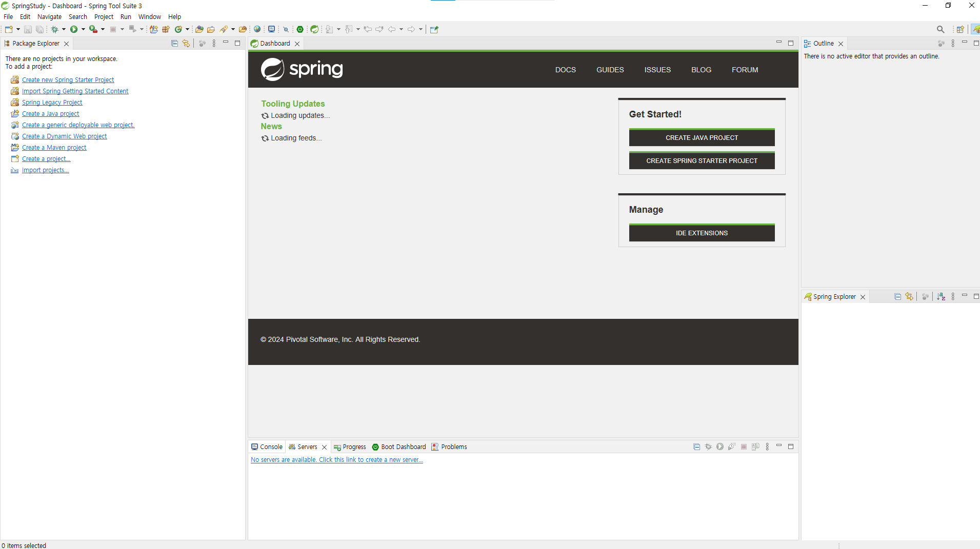Open the External Tools dropdown arrow

click(103, 29)
